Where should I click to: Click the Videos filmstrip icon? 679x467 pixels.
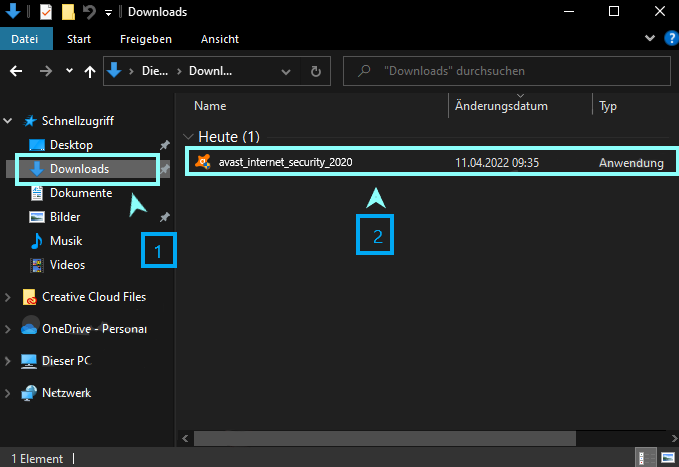(37, 265)
